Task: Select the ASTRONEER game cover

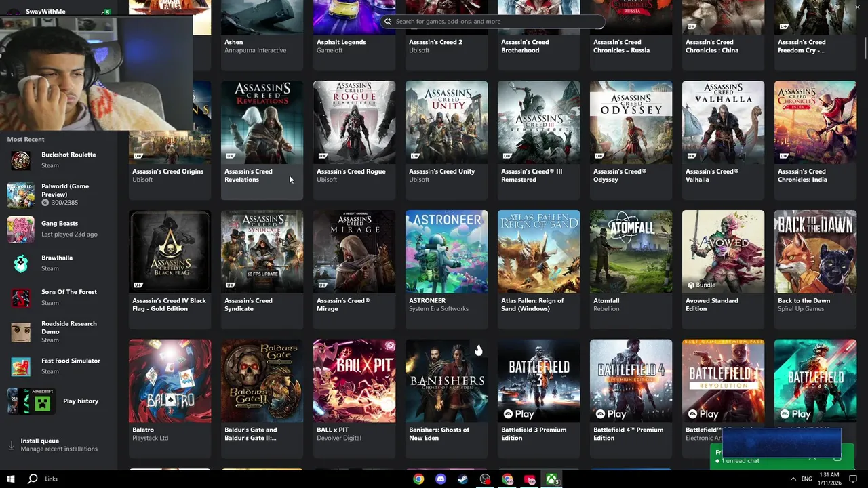Action: point(446,251)
